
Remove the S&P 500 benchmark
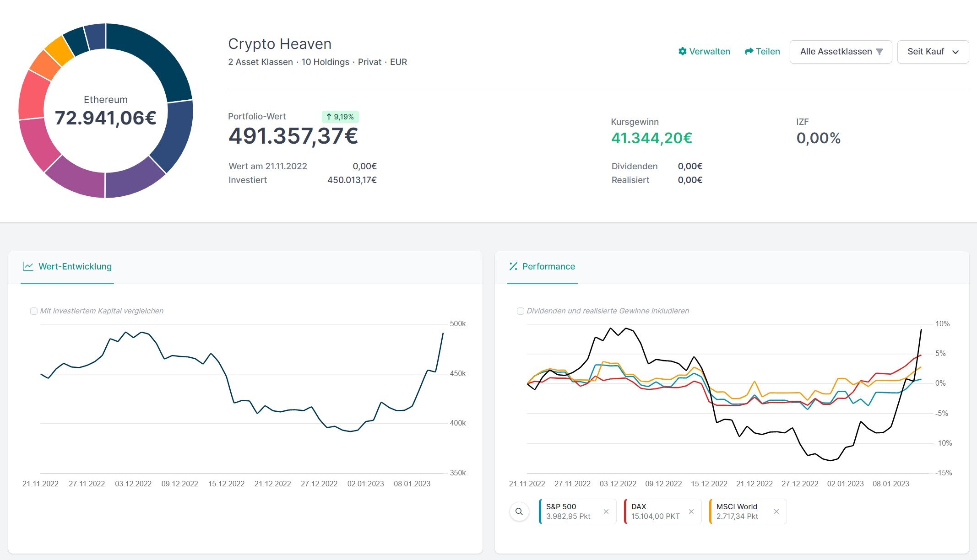click(x=606, y=512)
